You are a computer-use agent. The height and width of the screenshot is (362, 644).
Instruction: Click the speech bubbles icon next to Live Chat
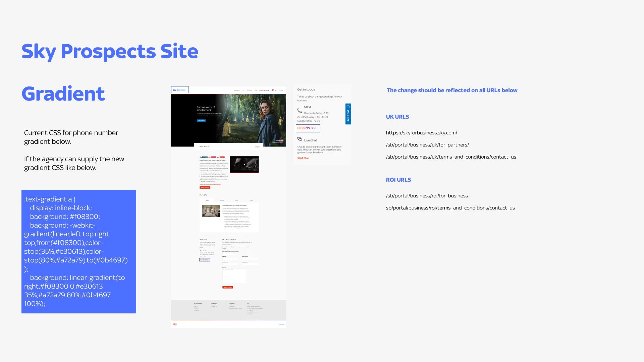point(300,139)
